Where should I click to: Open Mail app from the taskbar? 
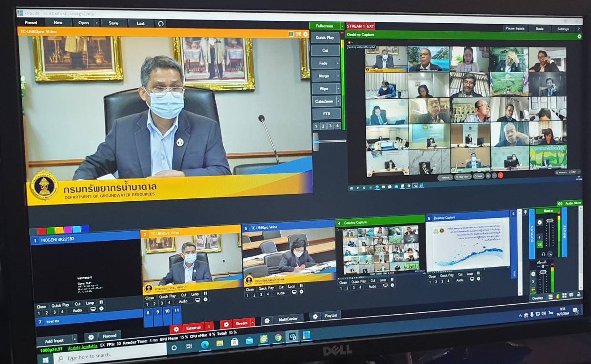pos(249,340)
